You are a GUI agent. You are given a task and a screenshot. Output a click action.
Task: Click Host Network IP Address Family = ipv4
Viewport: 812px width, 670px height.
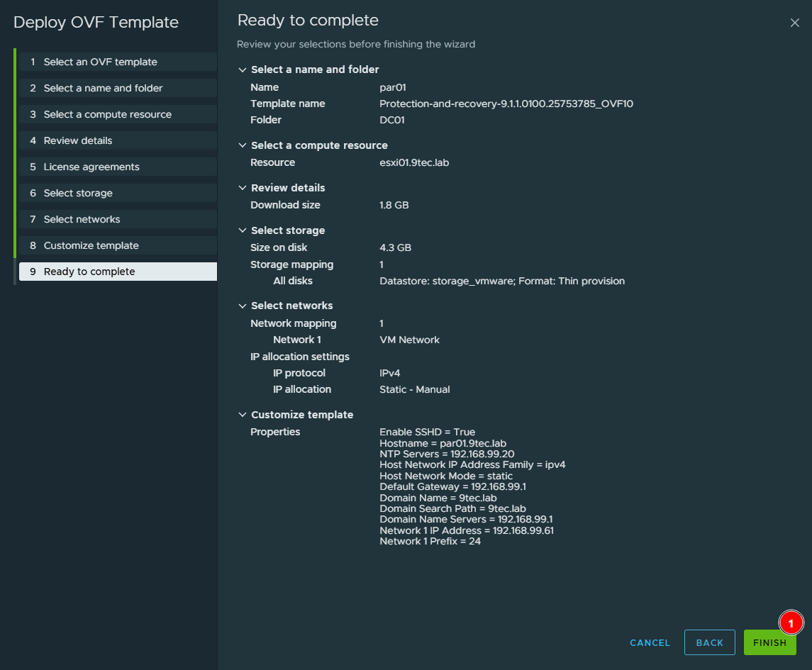tap(472, 465)
